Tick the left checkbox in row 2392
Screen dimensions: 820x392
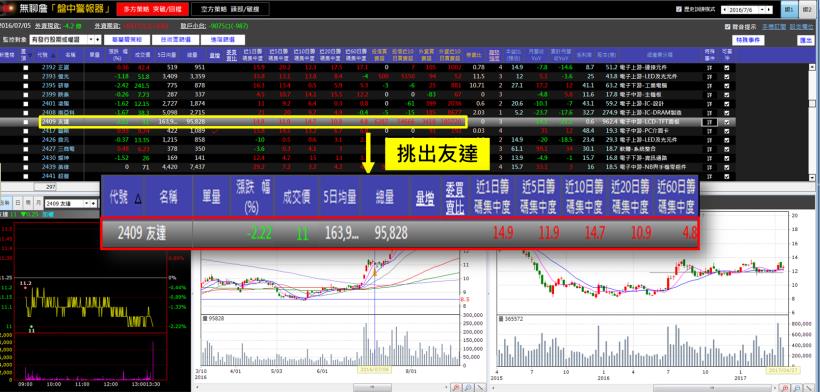[26, 67]
